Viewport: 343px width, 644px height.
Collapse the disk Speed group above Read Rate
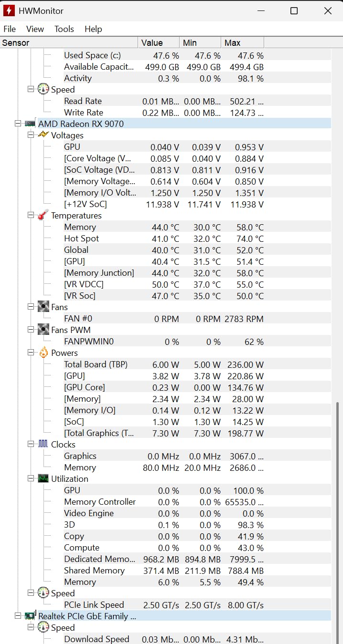coord(31,89)
